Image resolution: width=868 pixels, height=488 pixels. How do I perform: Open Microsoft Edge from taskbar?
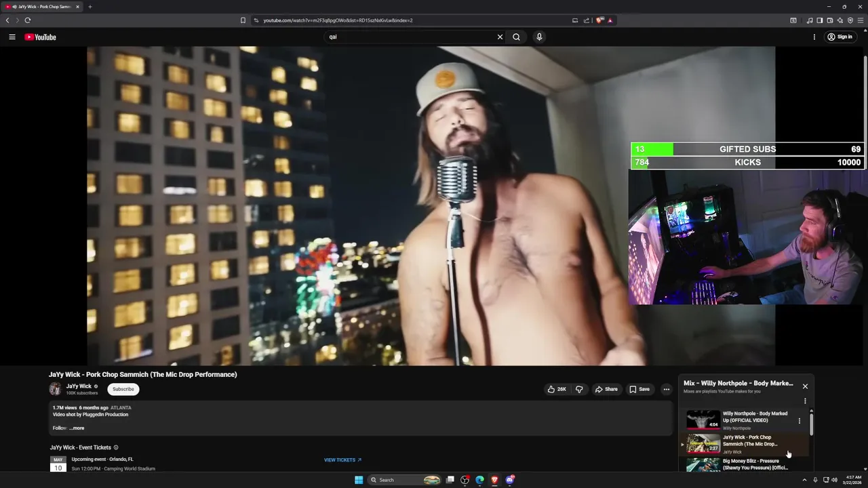tap(479, 480)
